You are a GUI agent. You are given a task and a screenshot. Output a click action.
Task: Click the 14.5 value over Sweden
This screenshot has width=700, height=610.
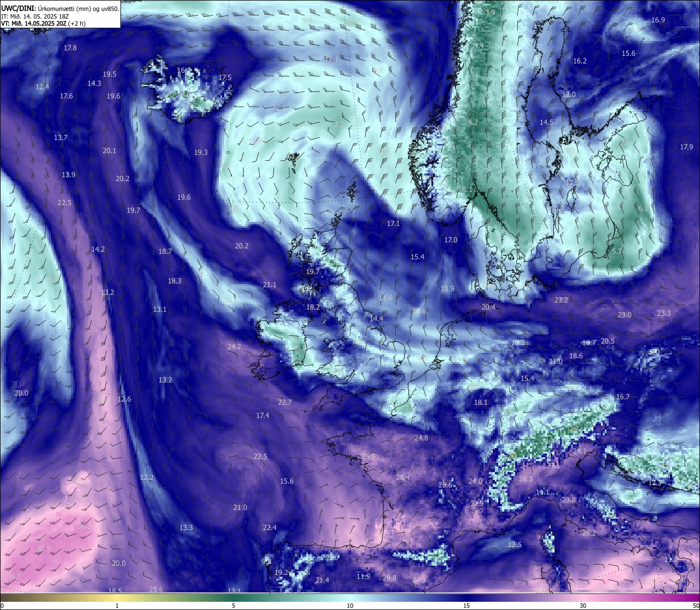(x=546, y=123)
